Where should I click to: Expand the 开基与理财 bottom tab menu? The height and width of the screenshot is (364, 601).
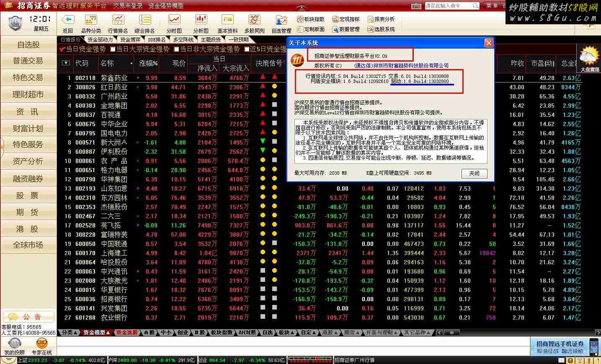tap(382, 332)
